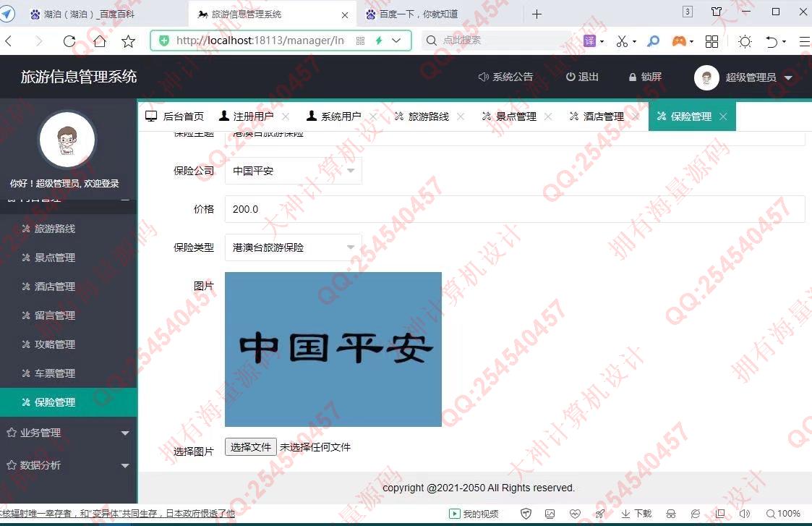
Task: Click 锁屏 to lock screen
Action: click(645, 77)
